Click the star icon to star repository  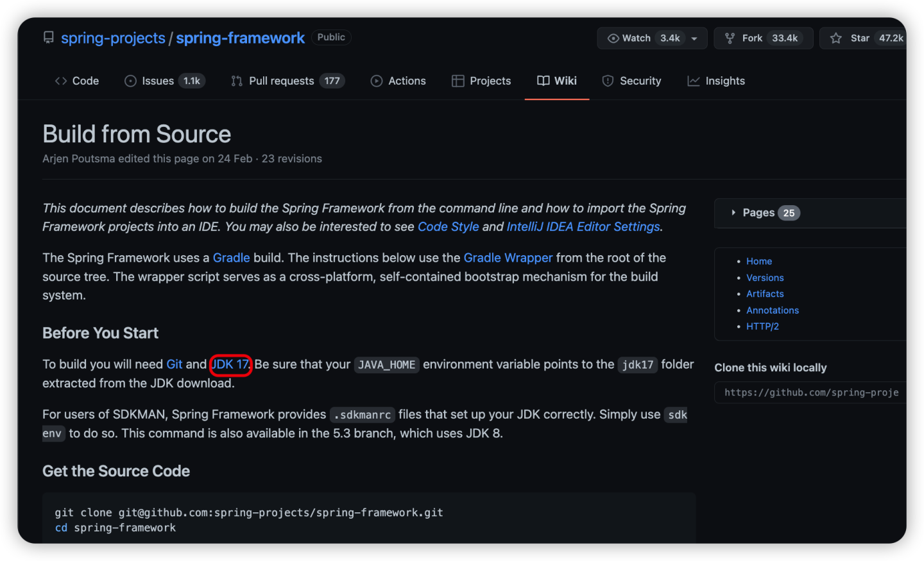point(835,38)
